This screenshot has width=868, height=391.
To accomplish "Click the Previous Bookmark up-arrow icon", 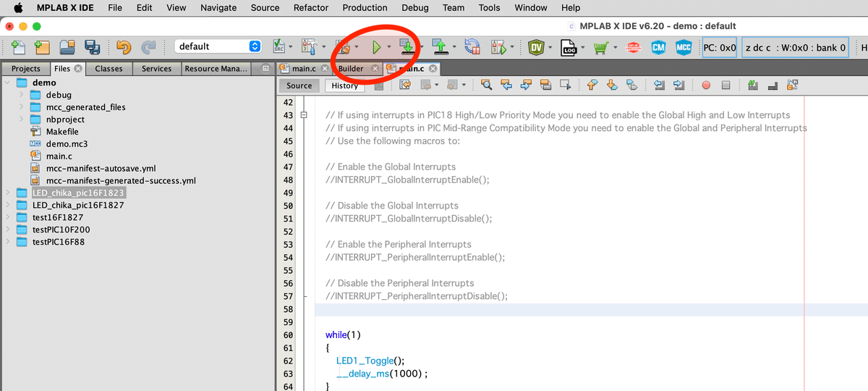I will click(x=592, y=85).
